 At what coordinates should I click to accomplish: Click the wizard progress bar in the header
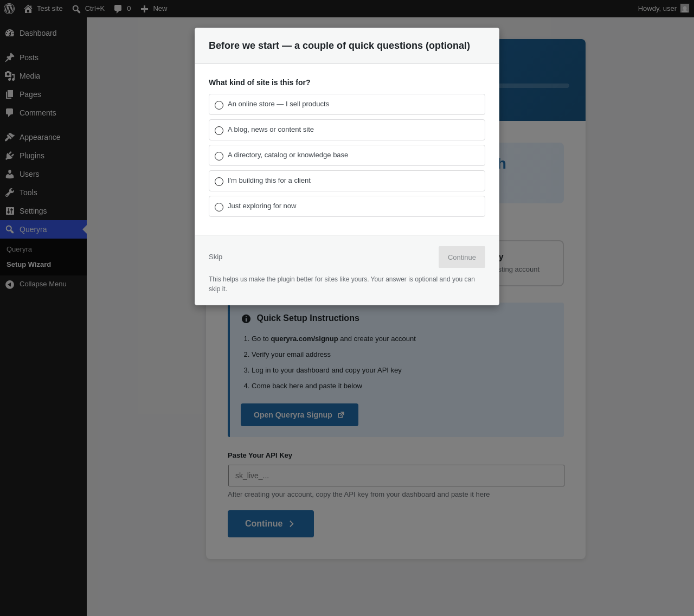coord(534,86)
